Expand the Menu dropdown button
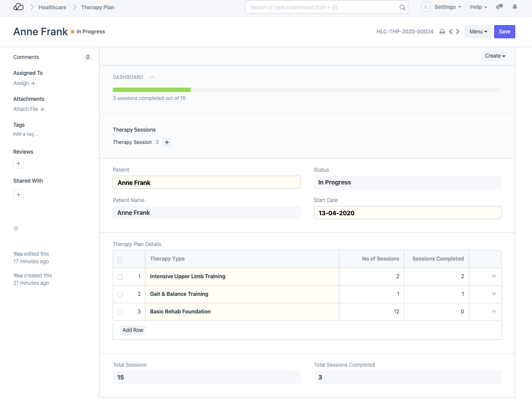This screenshot has height=405, width=532. tap(478, 32)
